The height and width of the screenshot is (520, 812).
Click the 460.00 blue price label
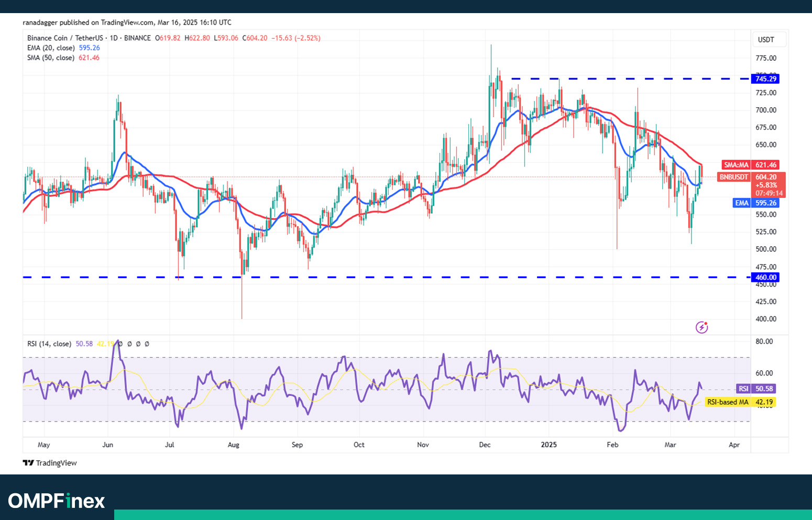click(x=765, y=278)
